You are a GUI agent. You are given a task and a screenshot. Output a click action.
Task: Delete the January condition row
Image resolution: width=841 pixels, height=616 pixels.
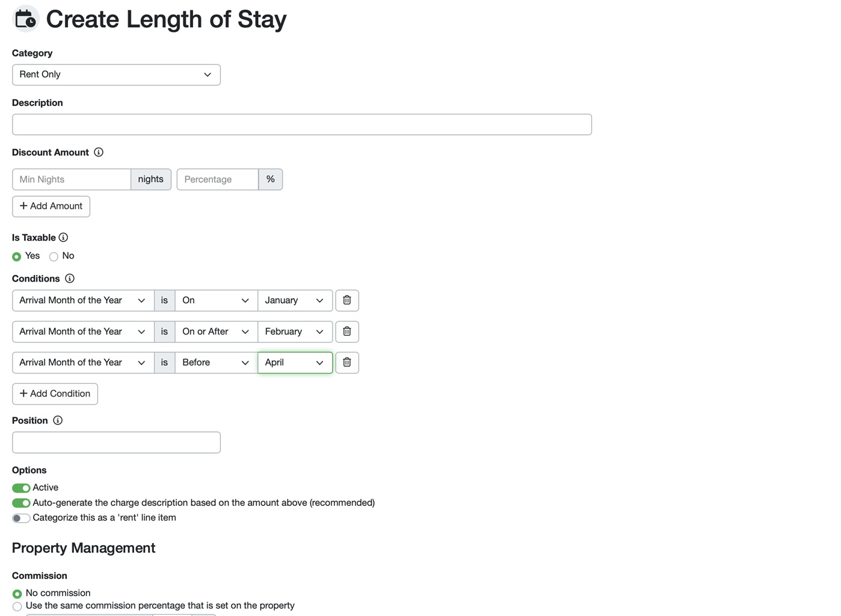tap(347, 300)
